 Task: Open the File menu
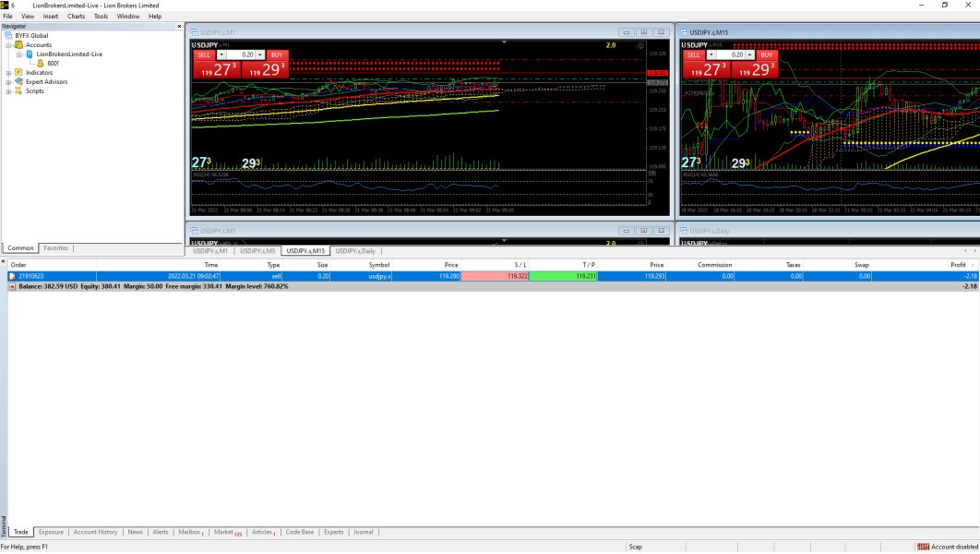click(7, 17)
